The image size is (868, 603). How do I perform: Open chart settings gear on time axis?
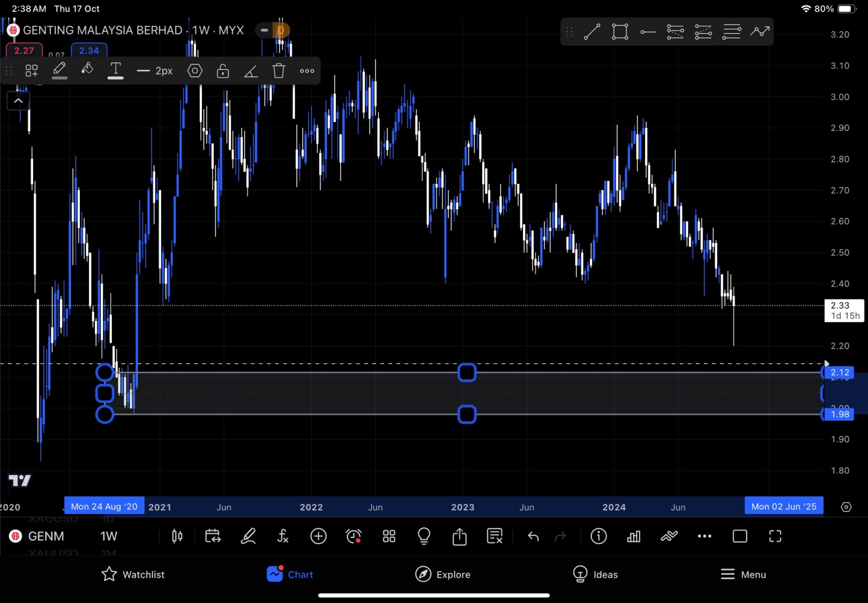tap(846, 507)
